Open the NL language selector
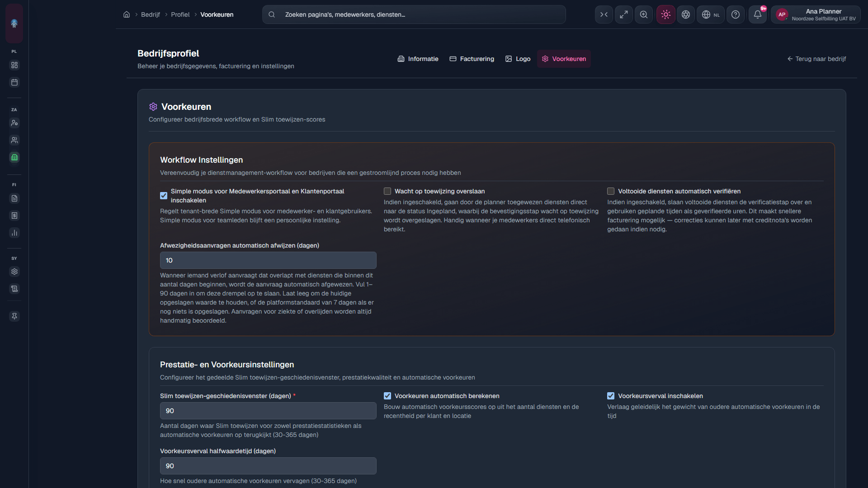 (x=711, y=14)
